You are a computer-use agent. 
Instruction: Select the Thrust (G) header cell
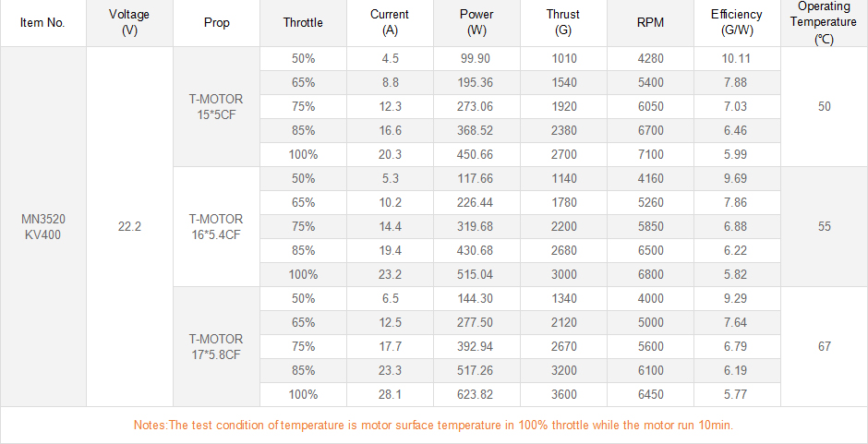(x=563, y=23)
